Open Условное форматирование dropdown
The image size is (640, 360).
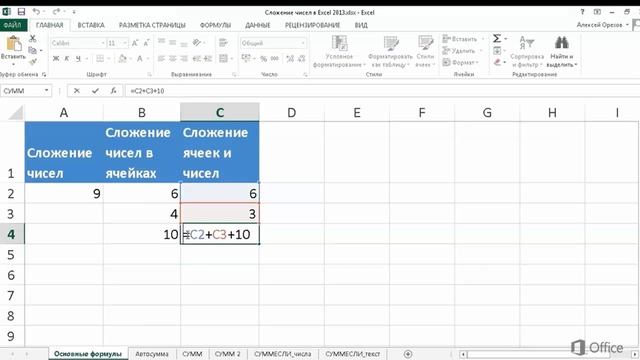tap(339, 51)
